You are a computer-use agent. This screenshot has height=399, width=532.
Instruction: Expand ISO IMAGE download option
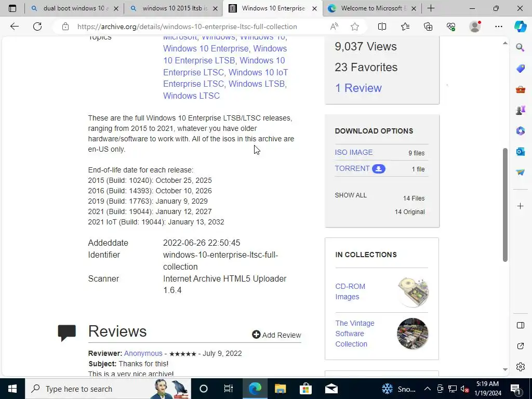point(354,152)
